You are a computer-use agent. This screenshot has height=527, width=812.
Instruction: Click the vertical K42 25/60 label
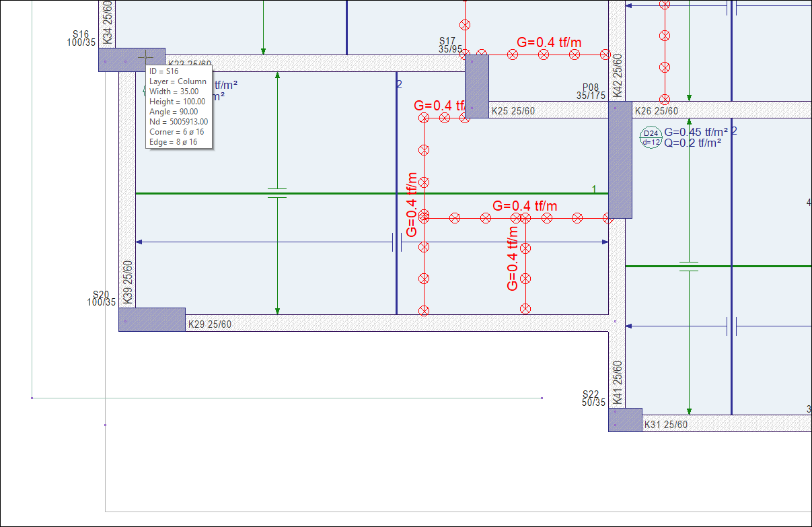(618, 76)
